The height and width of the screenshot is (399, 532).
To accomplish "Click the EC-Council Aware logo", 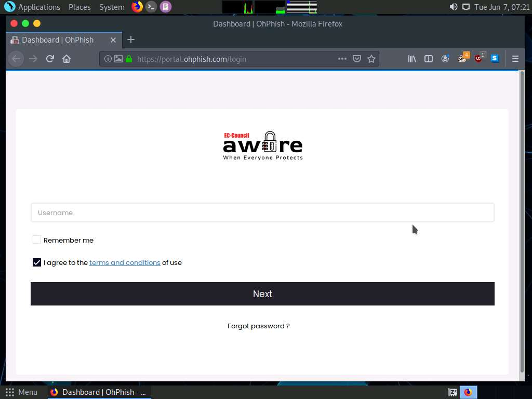I will [263, 145].
